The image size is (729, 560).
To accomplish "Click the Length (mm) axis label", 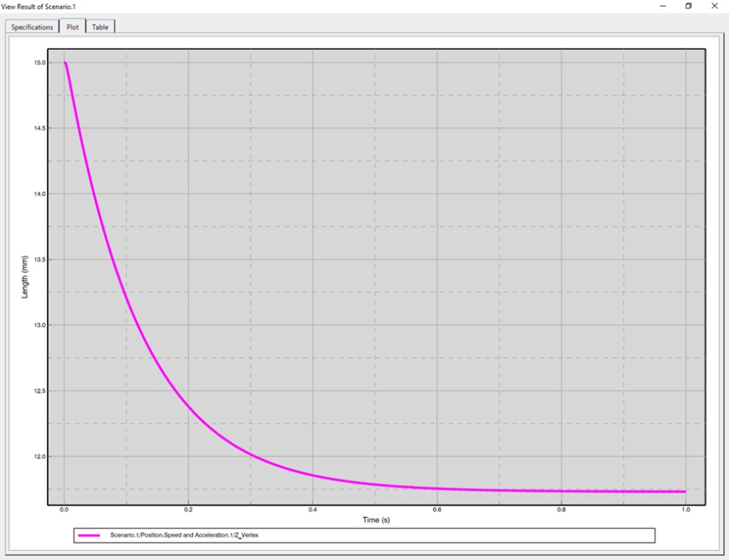I will tap(24, 277).
